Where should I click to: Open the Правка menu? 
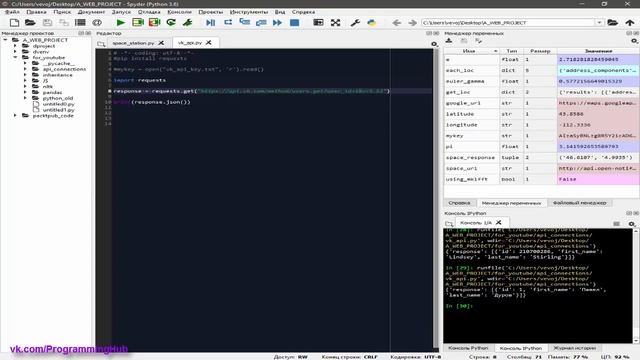click(x=36, y=12)
